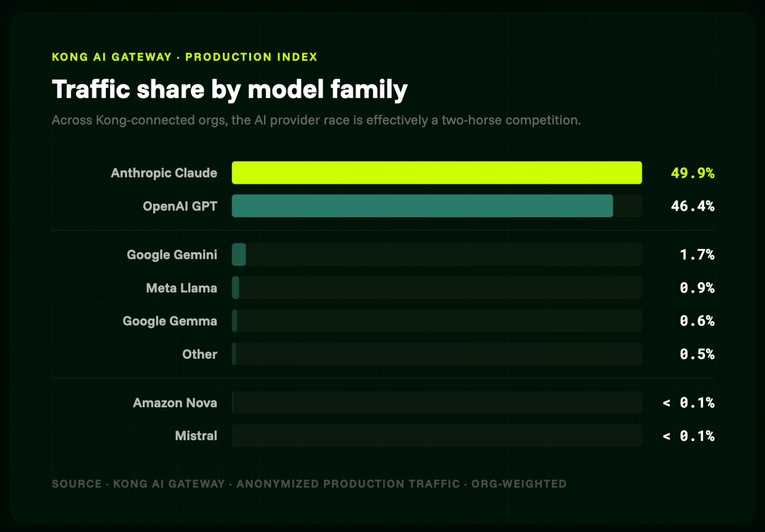Screen dimensions: 765x532
Task: Select the Google Gemma bar track
Action: tap(437, 321)
